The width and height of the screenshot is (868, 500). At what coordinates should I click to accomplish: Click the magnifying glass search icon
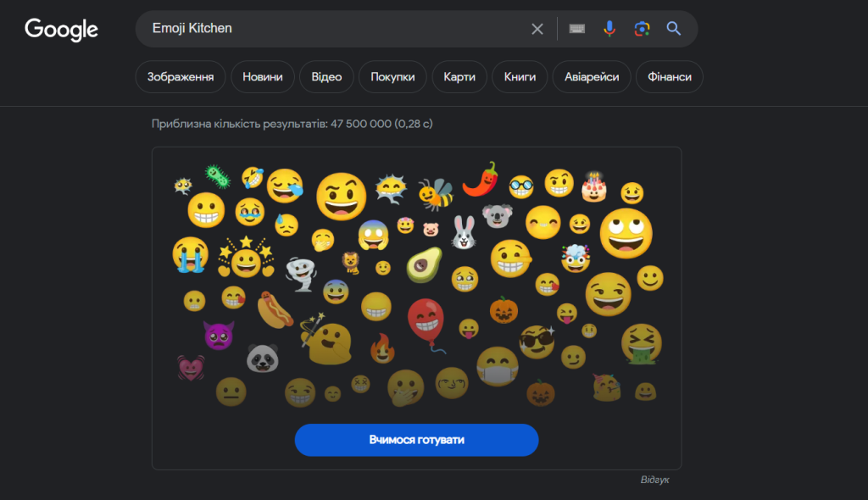[674, 29]
